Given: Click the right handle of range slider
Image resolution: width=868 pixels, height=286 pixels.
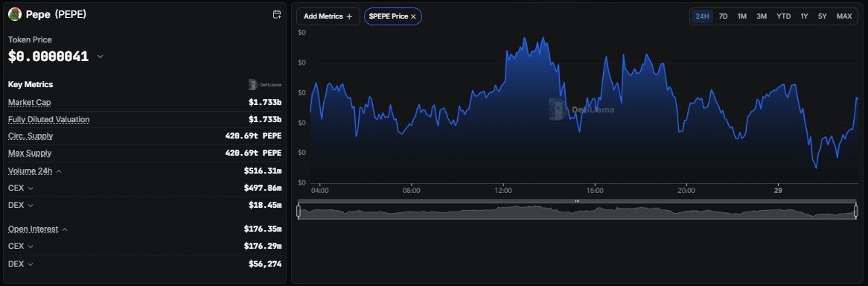Looking at the screenshot, I should click(856, 211).
